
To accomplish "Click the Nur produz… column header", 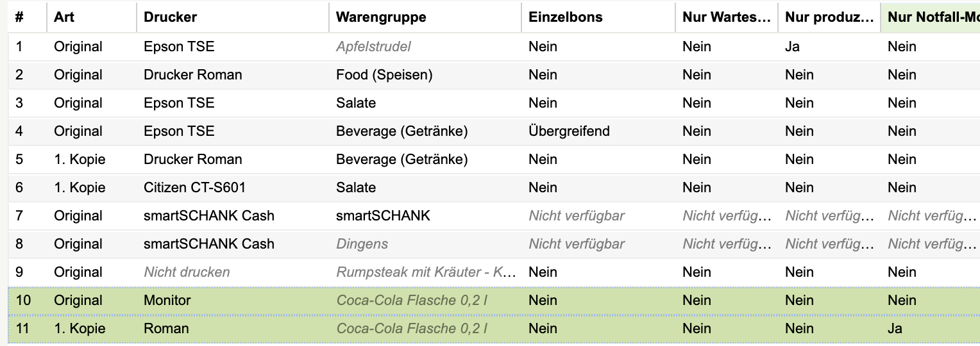I will [829, 17].
